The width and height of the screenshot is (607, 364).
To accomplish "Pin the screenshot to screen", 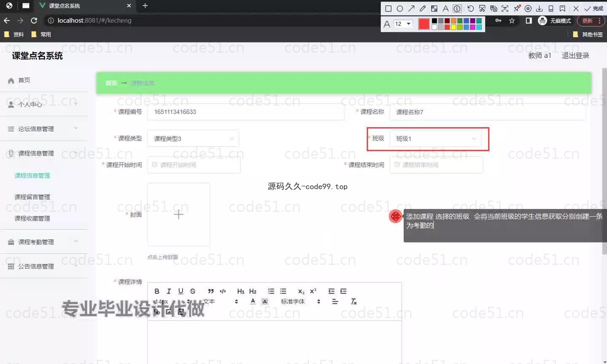I will click(516, 8).
